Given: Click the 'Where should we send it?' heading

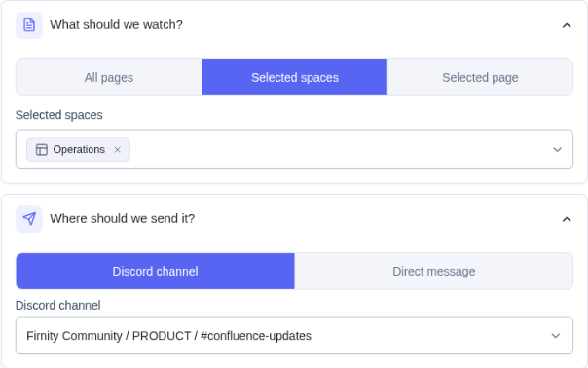Looking at the screenshot, I should (x=123, y=218).
